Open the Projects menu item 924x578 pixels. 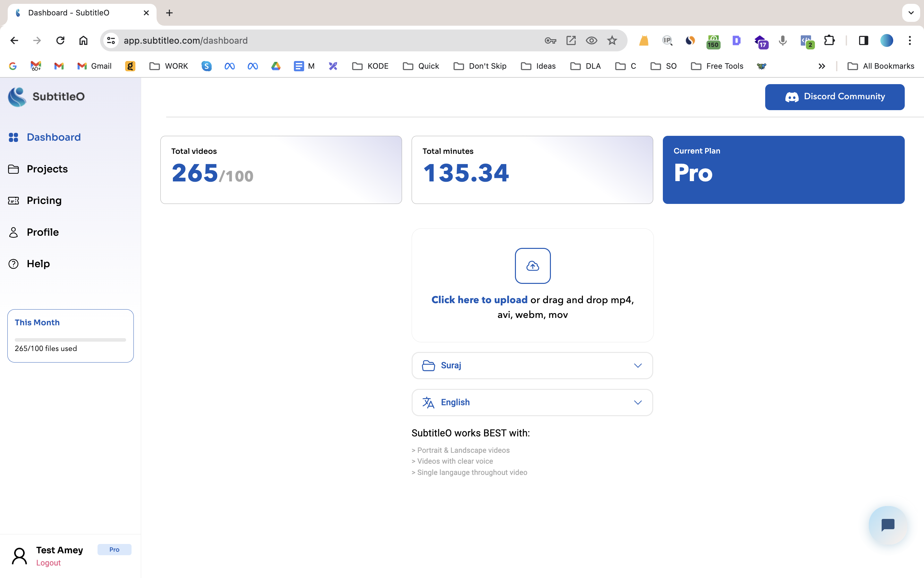point(38,169)
